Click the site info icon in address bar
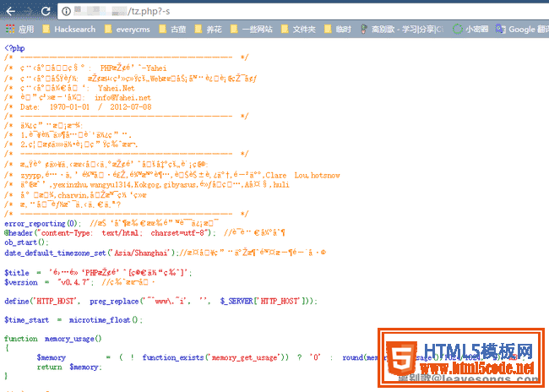This screenshot has height=392, width=549. point(66,11)
